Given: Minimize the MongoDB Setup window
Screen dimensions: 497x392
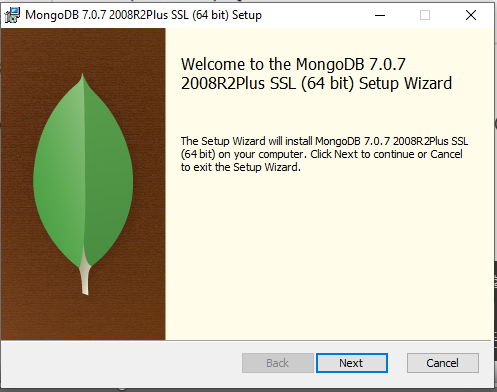Looking at the screenshot, I should (x=380, y=15).
